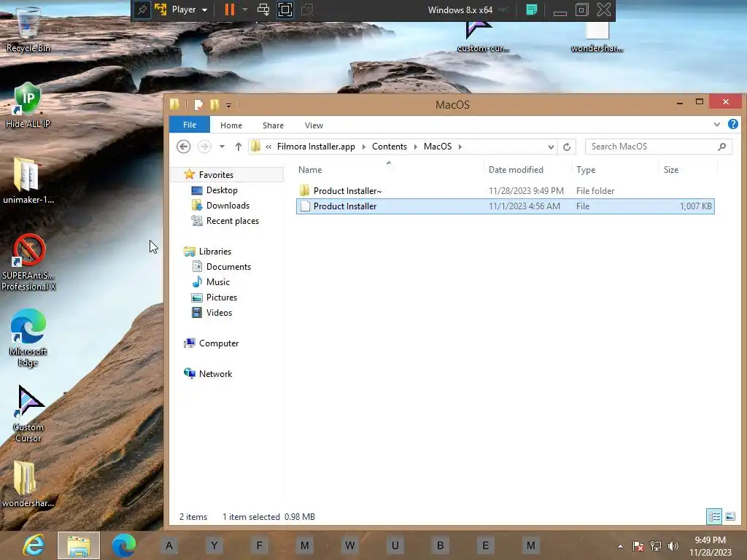Select custom-cur desktop icon near VM toolbar

483,36
